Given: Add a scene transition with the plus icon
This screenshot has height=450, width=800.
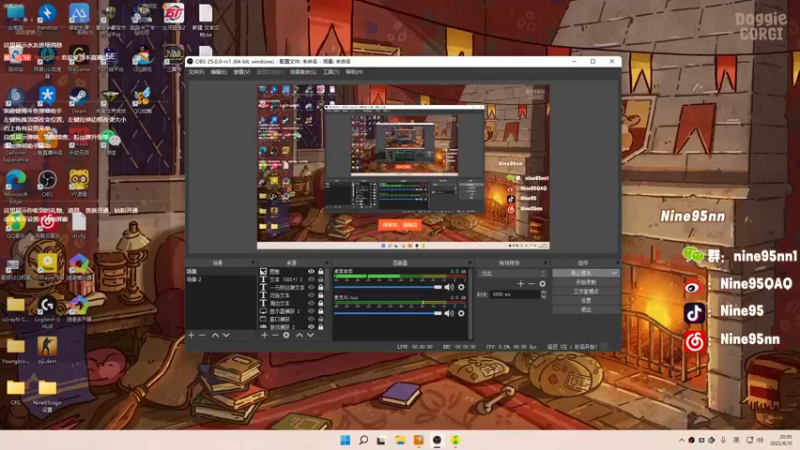Looking at the screenshot, I should tap(520, 284).
